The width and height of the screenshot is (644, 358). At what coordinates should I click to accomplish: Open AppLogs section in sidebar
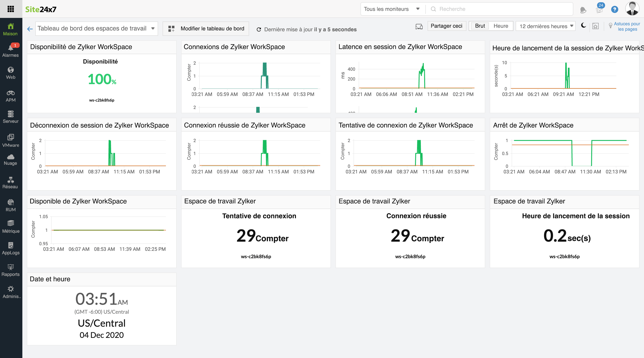(11, 248)
